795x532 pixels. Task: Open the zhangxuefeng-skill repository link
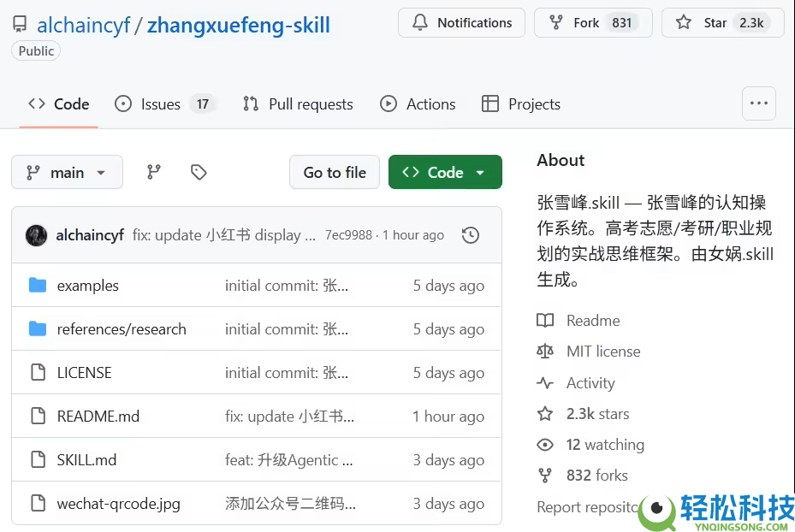point(238,25)
